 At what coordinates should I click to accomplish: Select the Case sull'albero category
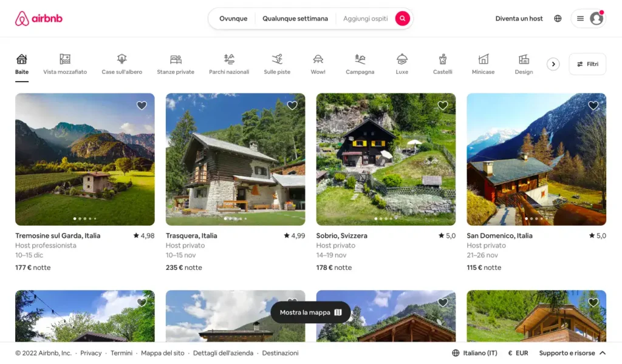[121, 64]
